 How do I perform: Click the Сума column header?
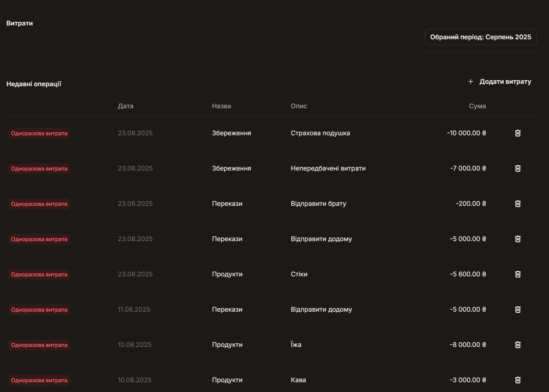[x=477, y=106]
